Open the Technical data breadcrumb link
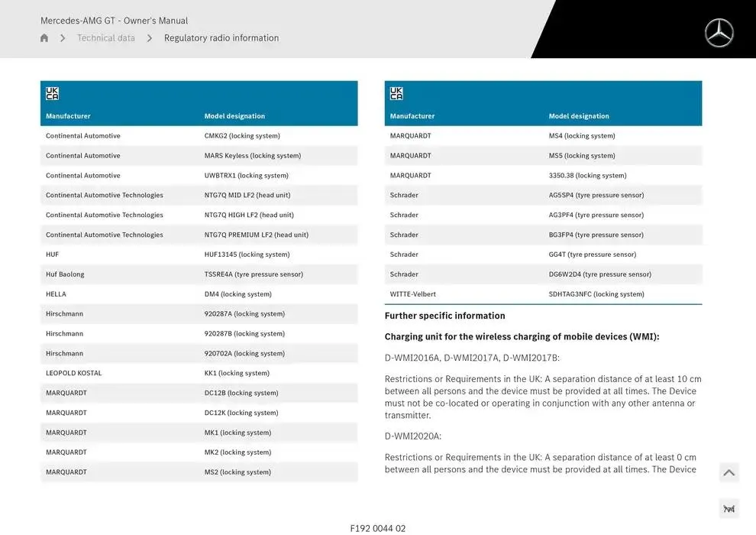Screen dimensions: 756x535 click(x=105, y=38)
